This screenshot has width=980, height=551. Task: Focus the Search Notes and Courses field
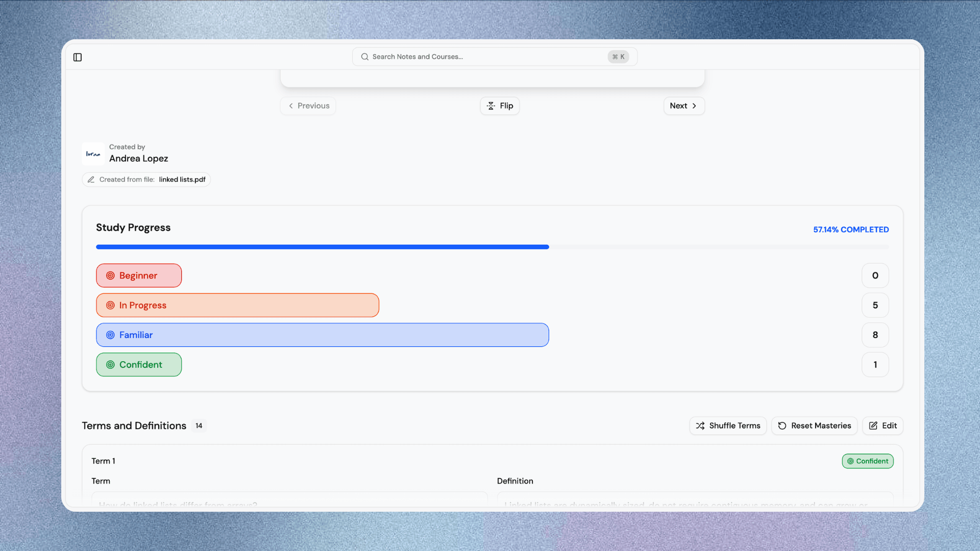click(x=495, y=57)
